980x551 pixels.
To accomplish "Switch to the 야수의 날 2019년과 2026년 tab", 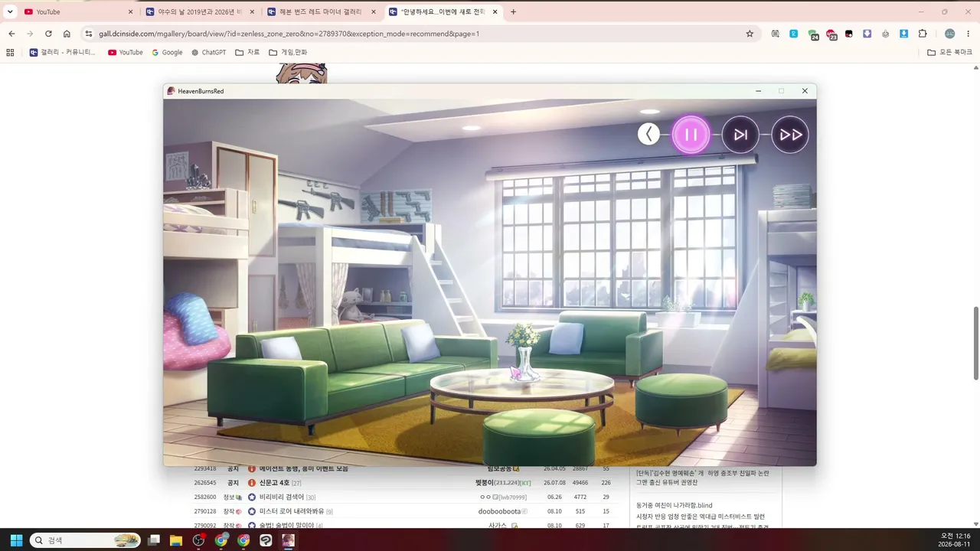I will point(199,11).
